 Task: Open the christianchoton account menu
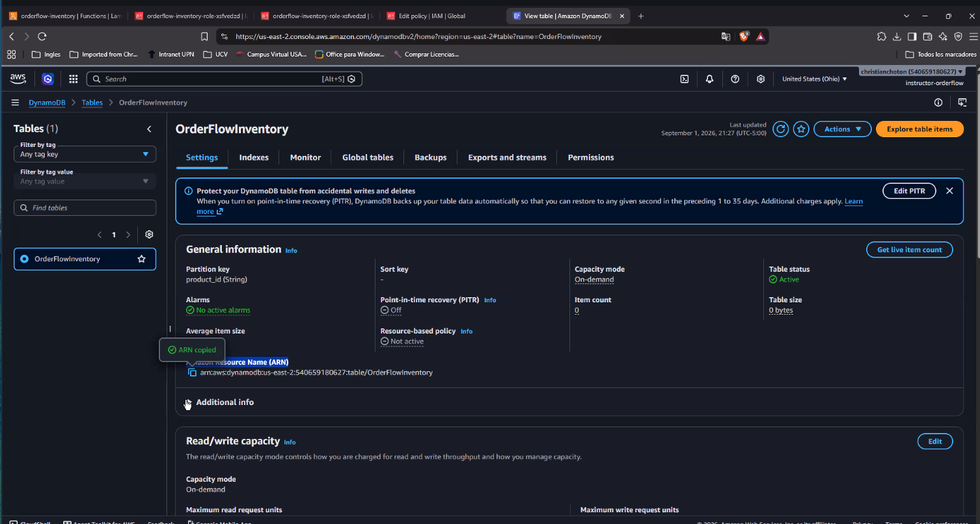click(x=912, y=72)
